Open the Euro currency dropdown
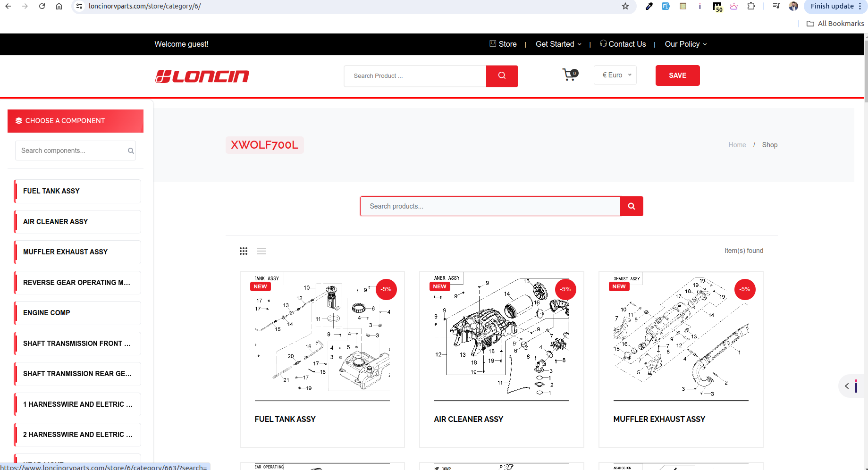The width and height of the screenshot is (868, 470). [x=615, y=75]
